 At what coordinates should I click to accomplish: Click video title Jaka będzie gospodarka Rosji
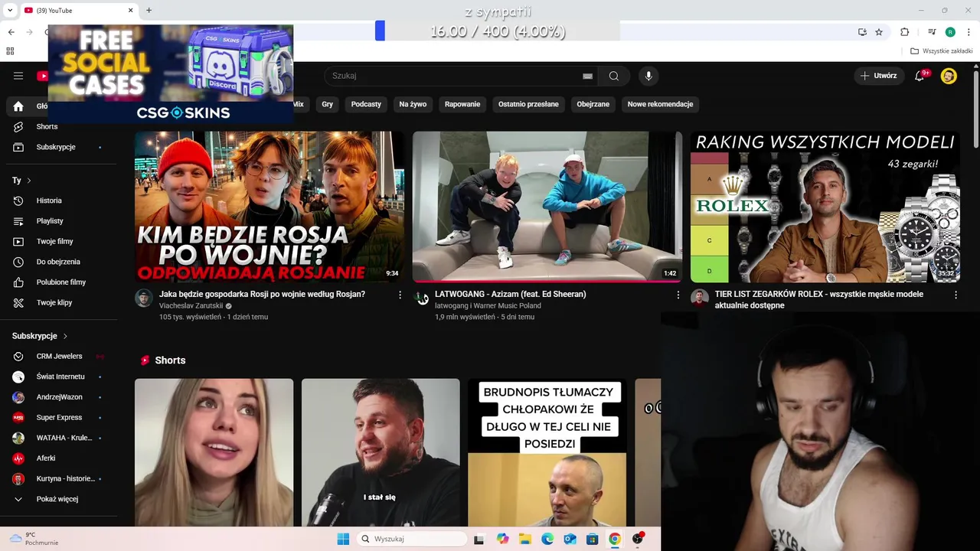262,294
